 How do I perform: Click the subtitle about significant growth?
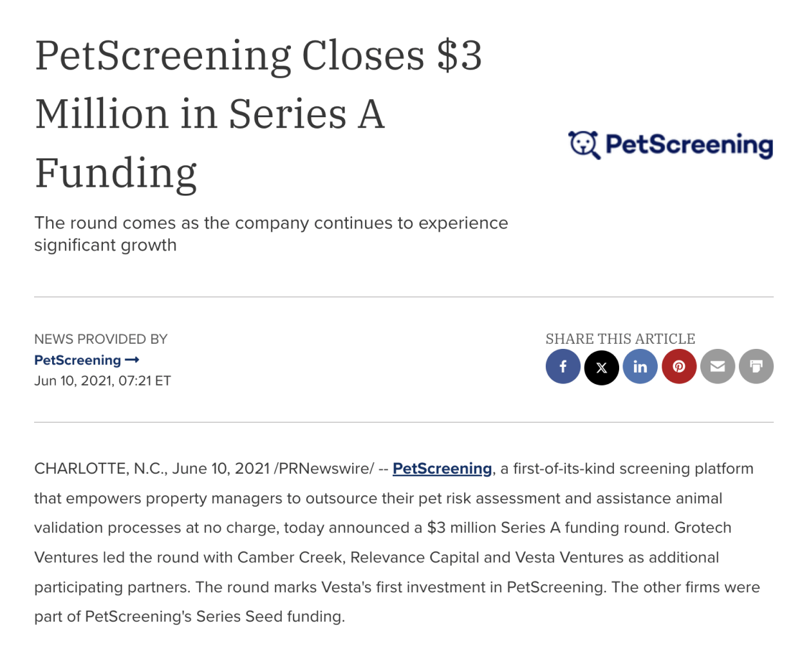point(271,234)
